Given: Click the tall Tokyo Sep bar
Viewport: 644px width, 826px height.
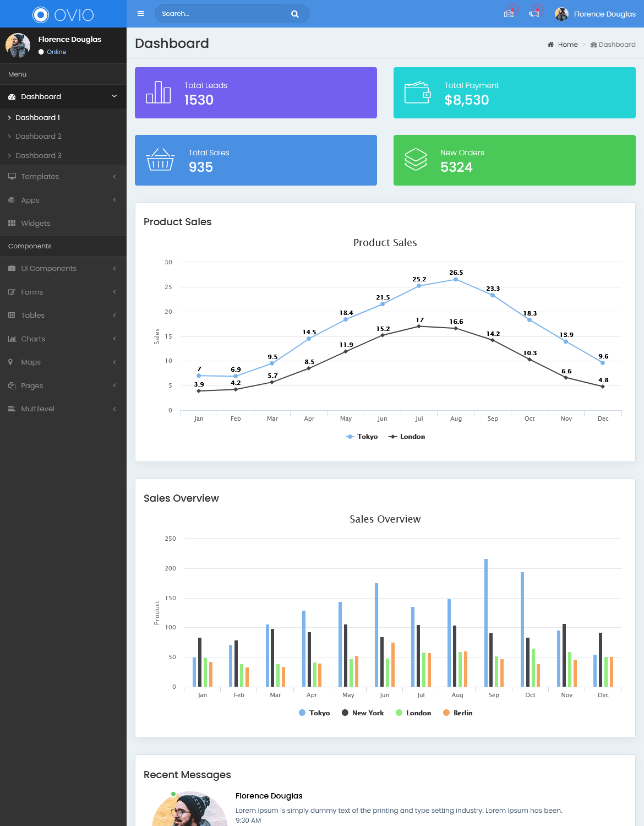Looking at the screenshot, I should click(x=486, y=623).
